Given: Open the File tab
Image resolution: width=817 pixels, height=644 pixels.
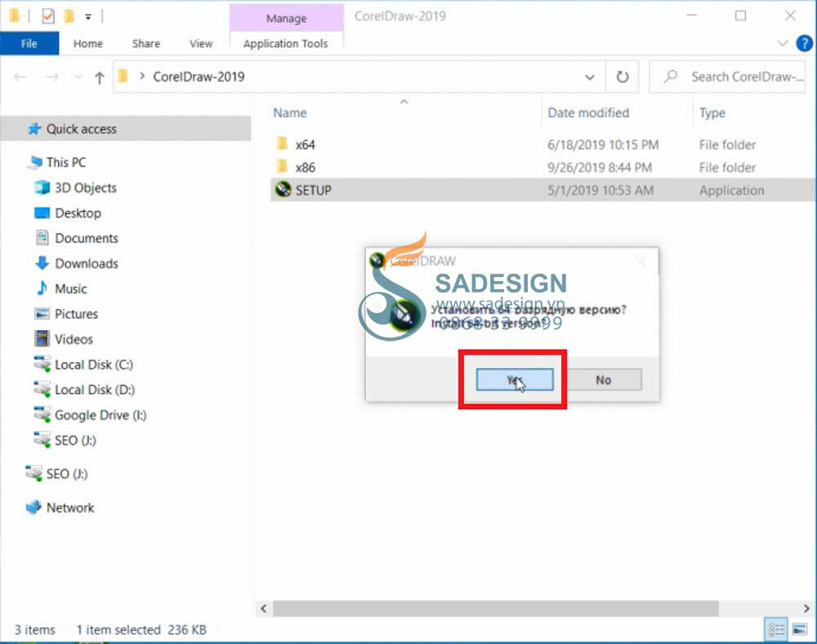Looking at the screenshot, I should coord(29,44).
